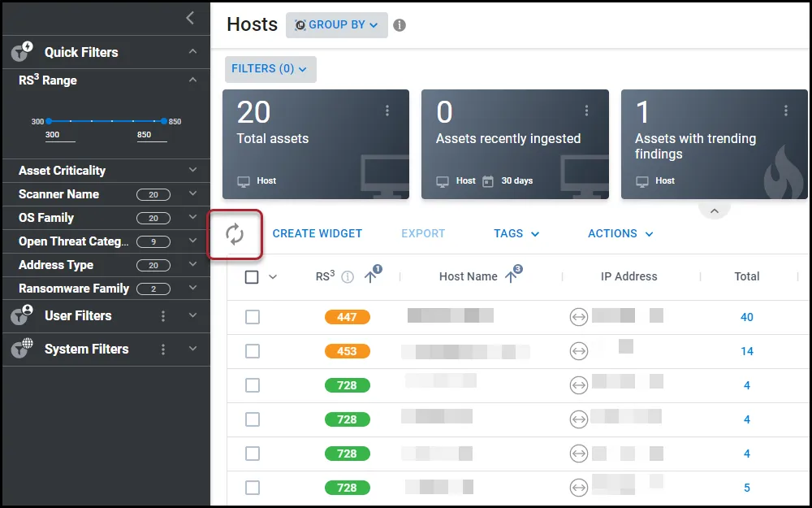The width and height of the screenshot is (812, 508).
Task: Click the right handle of the RS3 Range slider
Action: (164, 121)
